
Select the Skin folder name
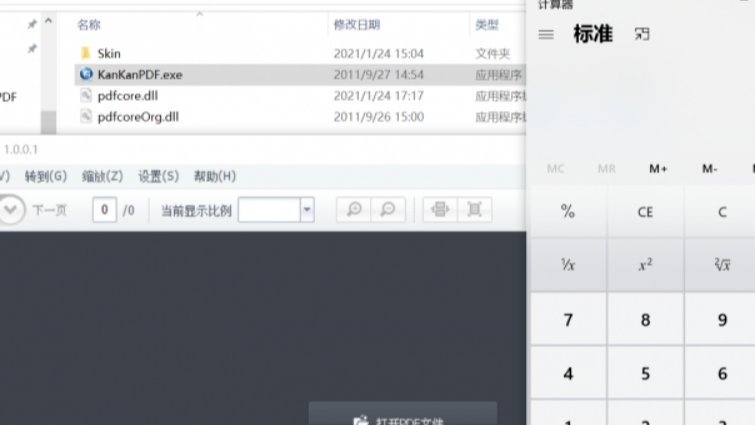pyautogui.click(x=109, y=53)
